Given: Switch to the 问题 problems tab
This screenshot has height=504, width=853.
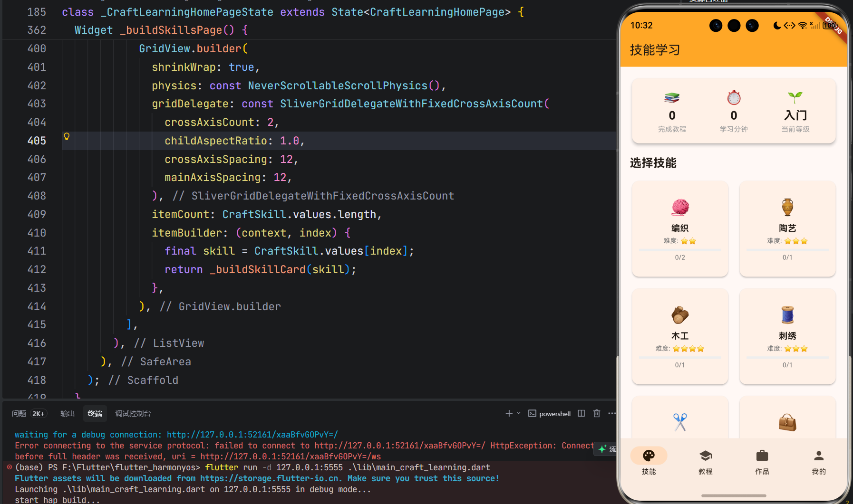Looking at the screenshot, I should (x=19, y=414).
